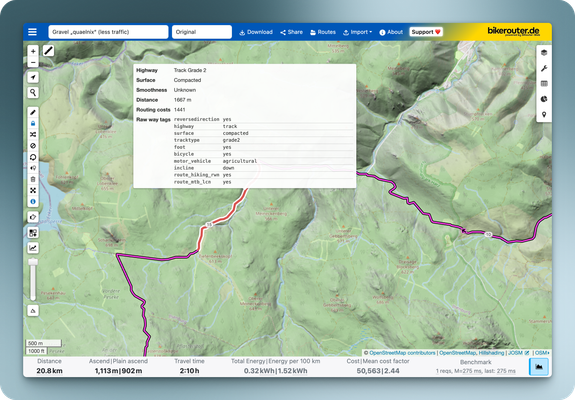Show the elevation chart icon
The image size is (575, 400).
pyautogui.click(x=33, y=248)
